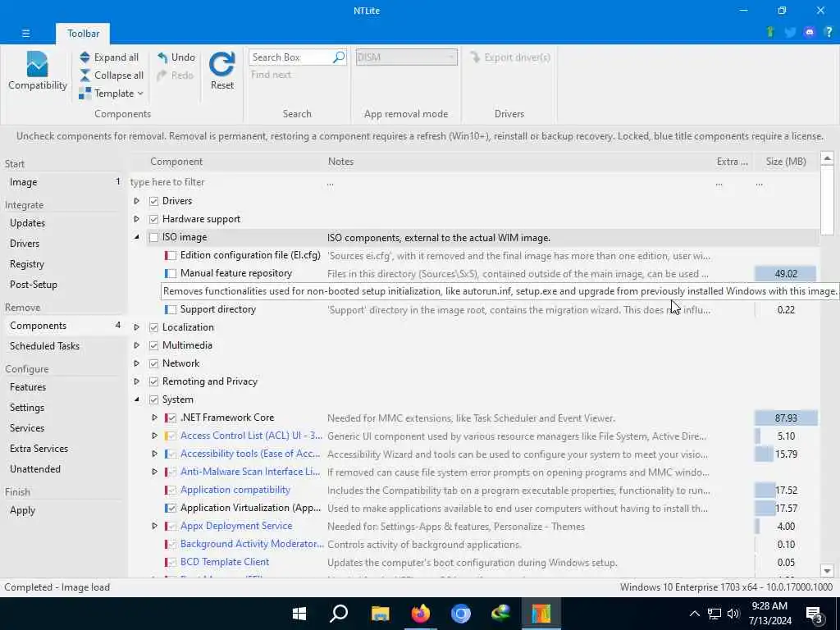This screenshot has width=840, height=630.
Task: Open the Twitter link icon
Action: (x=790, y=32)
